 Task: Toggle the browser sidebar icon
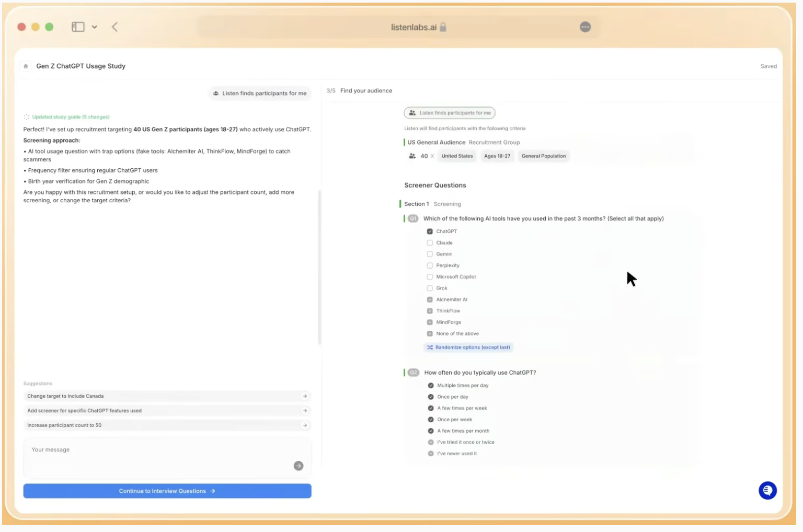coord(78,27)
